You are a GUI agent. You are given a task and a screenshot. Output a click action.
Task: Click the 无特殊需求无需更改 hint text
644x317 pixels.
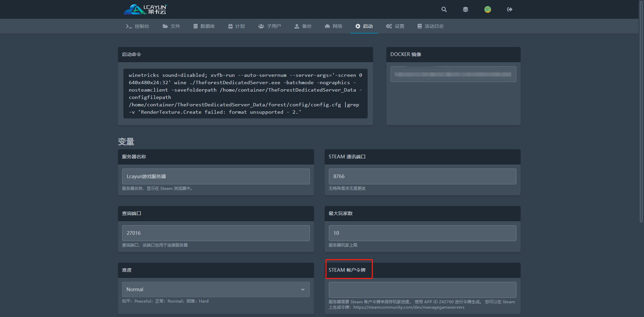[x=347, y=189]
